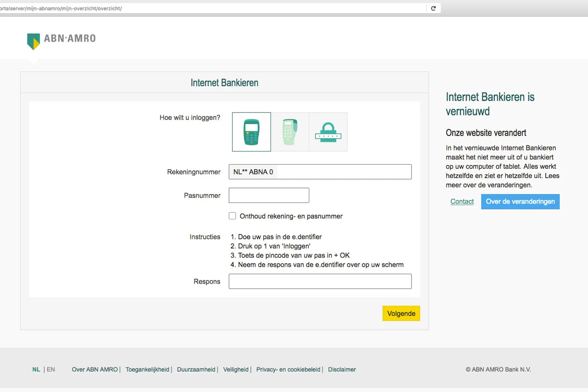Switch language to EN
The height and width of the screenshot is (392, 588).
coord(51,369)
